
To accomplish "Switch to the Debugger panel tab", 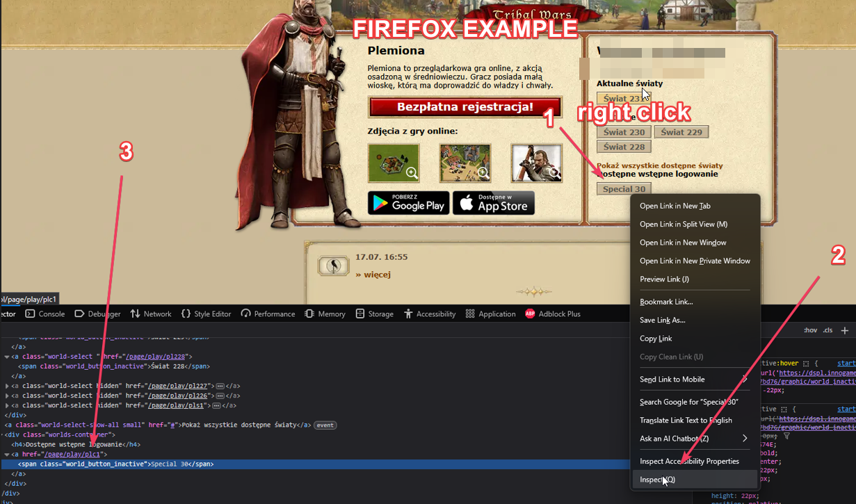I will [x=97, y=314].
